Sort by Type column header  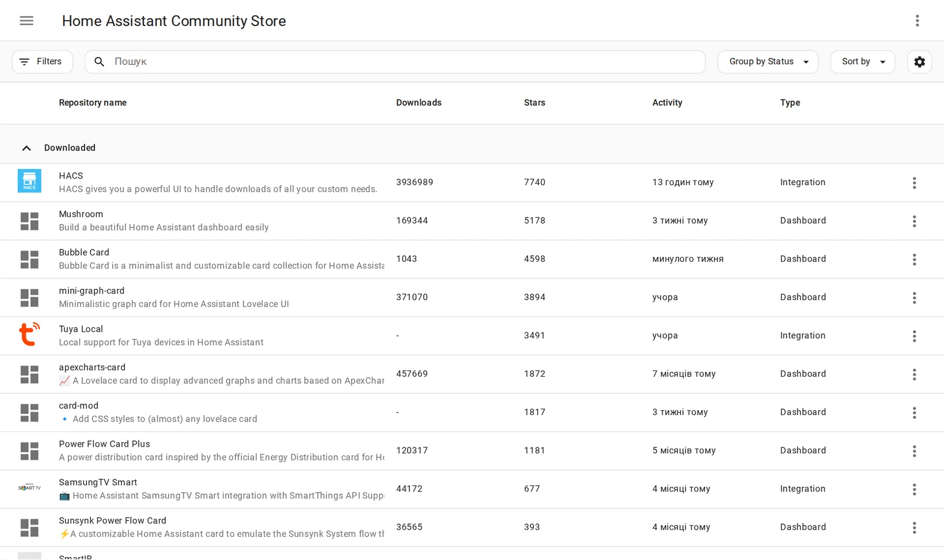[790, 103]
